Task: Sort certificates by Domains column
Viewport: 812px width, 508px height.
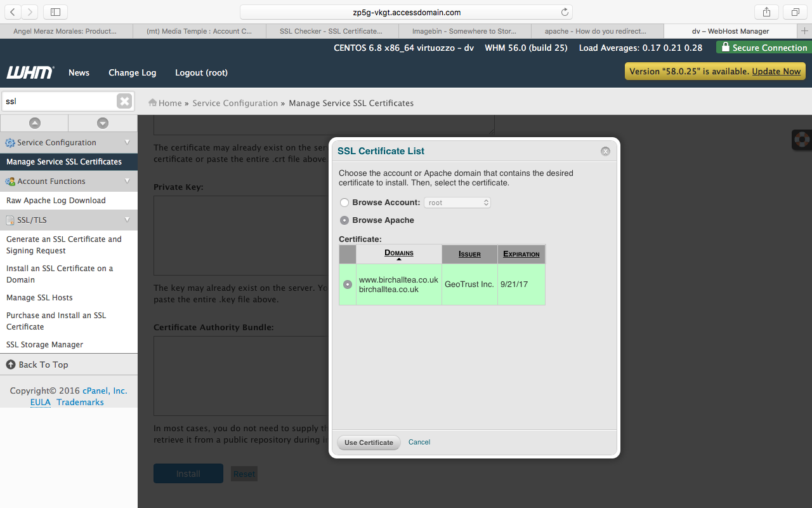Action: point(399,253)
